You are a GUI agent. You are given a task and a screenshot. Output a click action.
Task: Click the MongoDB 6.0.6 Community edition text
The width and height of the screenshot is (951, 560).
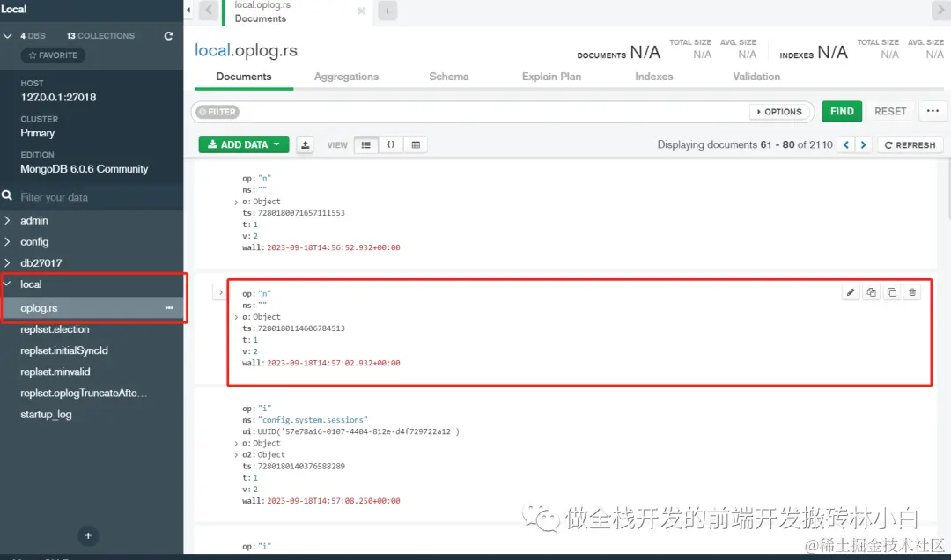pyautogui.click(x=85, y=169)
